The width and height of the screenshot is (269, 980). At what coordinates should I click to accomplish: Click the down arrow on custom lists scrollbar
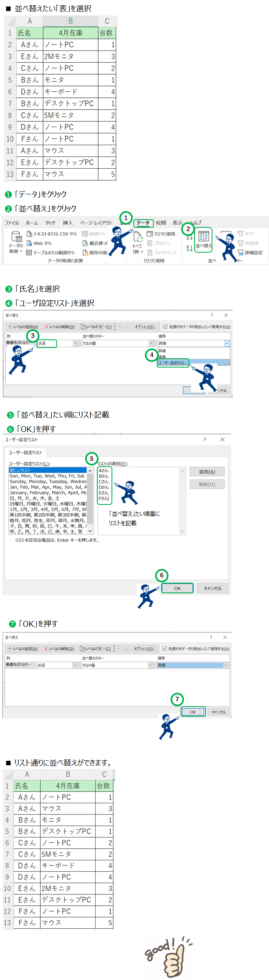tap(90, 531)
